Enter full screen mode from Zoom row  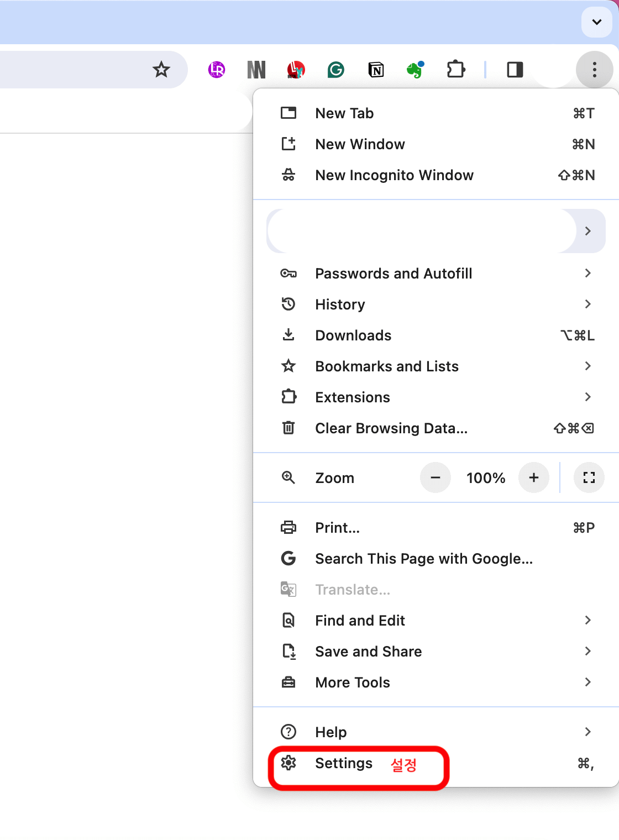click(589, 477)
